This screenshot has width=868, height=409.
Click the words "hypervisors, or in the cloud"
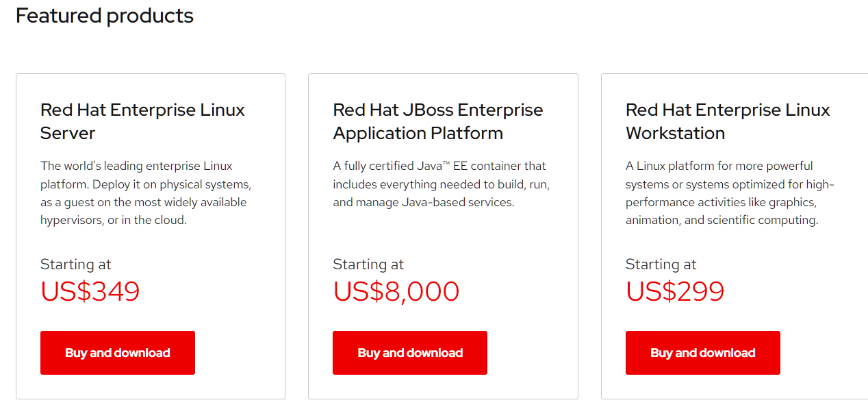click(x=114, y=221)
